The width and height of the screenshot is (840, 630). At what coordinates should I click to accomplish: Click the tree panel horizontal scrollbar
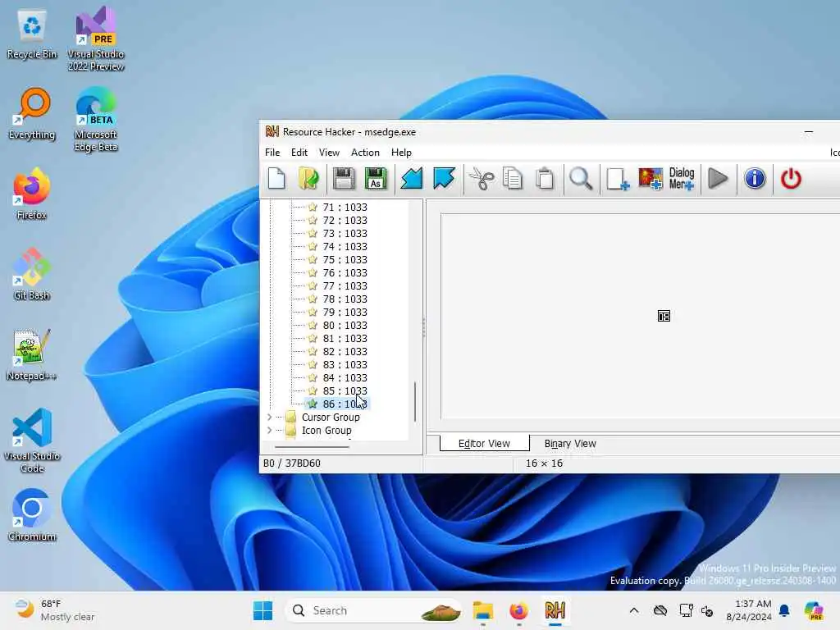(312, 447)
